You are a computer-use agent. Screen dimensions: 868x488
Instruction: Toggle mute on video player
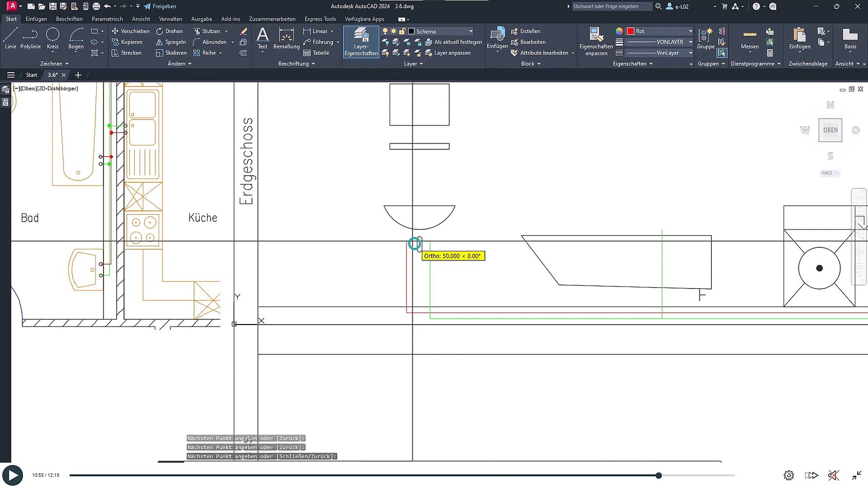pyautogui.click(x=833, y=475)
